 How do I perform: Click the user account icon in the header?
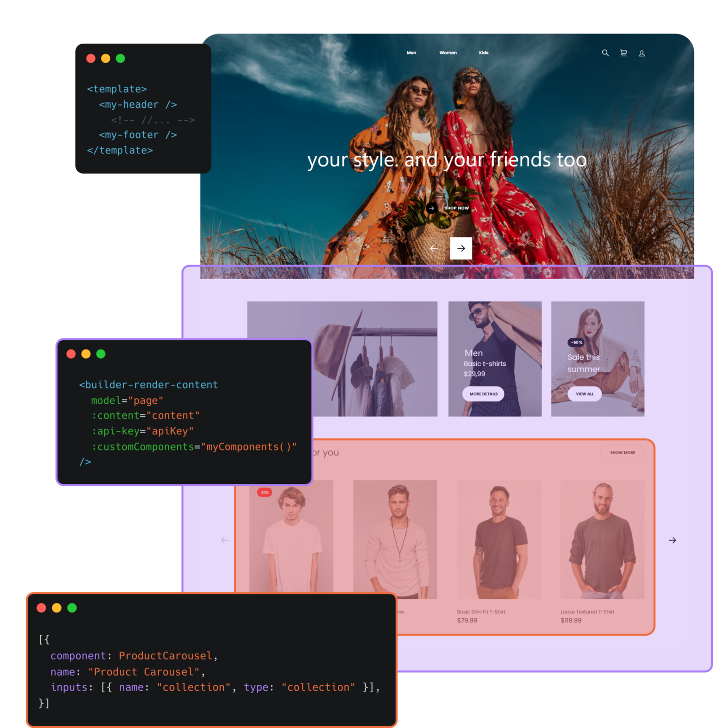click(642, 53)
